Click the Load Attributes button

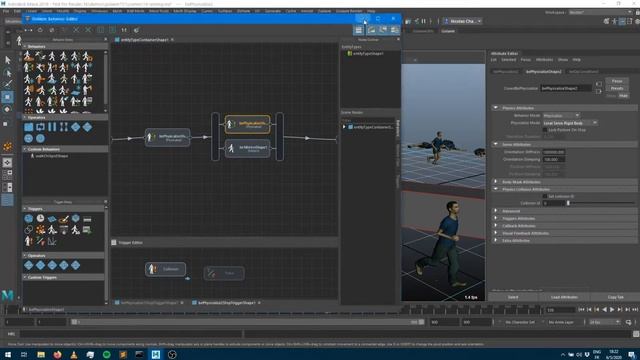(x=564, y=297)
